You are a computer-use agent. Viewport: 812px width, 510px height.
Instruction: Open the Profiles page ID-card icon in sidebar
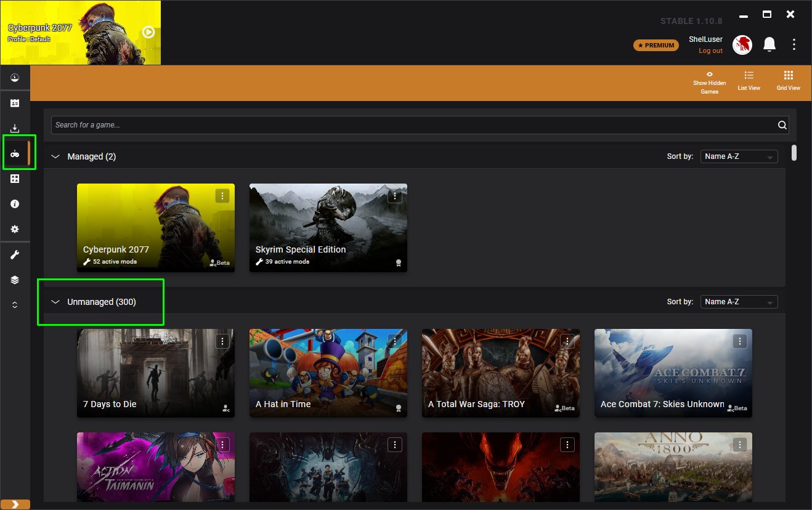click(15, 103)
